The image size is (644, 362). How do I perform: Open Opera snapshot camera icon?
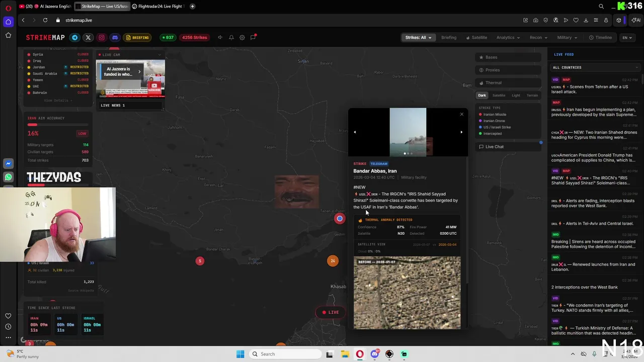(535, 20)
